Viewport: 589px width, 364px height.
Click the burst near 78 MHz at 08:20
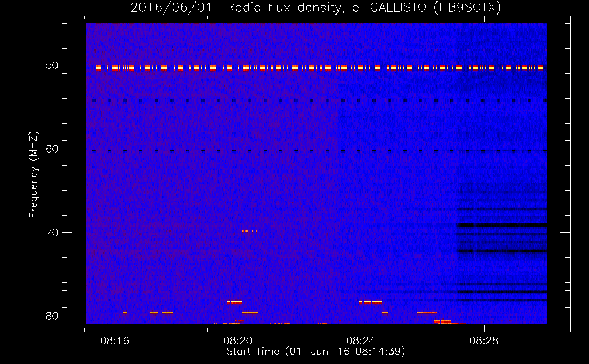tap(235, 302)
